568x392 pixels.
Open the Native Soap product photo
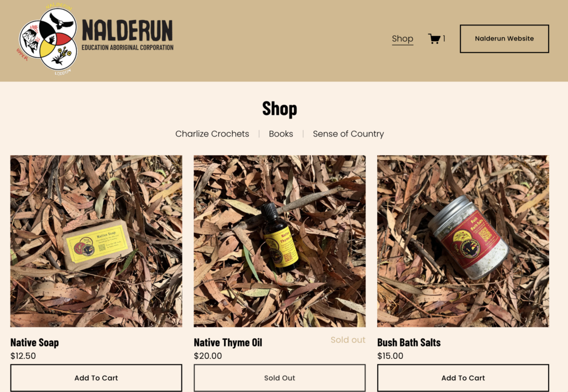point(97,241)
